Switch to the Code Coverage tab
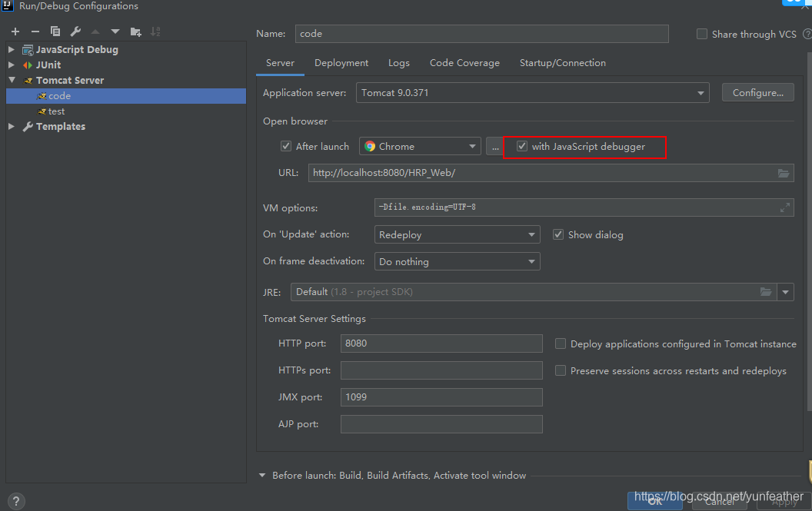 tap(464, 63)
